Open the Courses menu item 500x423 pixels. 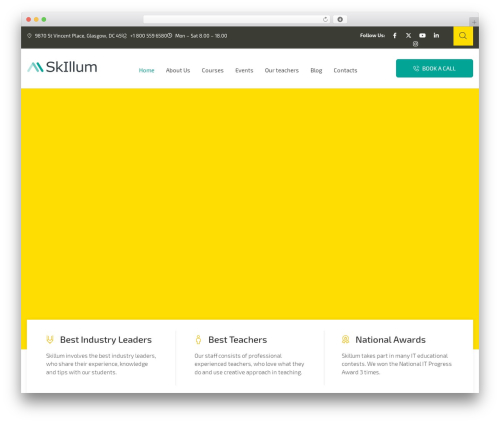tap(212, 70)
